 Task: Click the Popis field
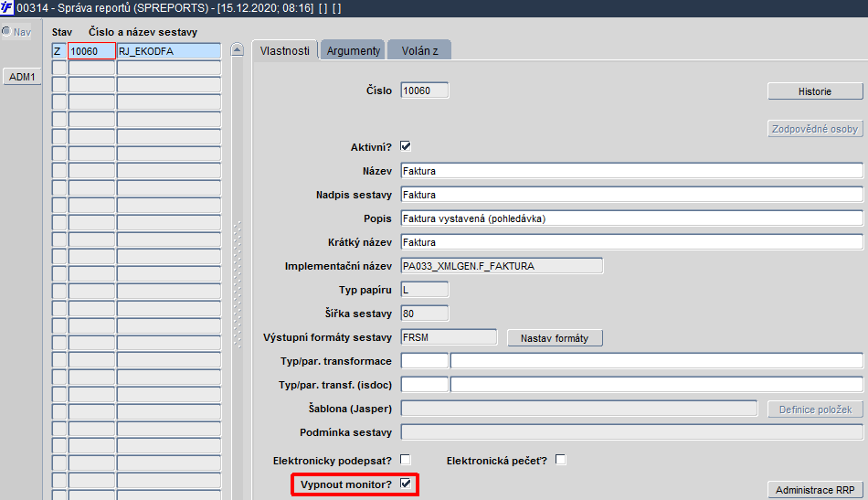point(631,218)
